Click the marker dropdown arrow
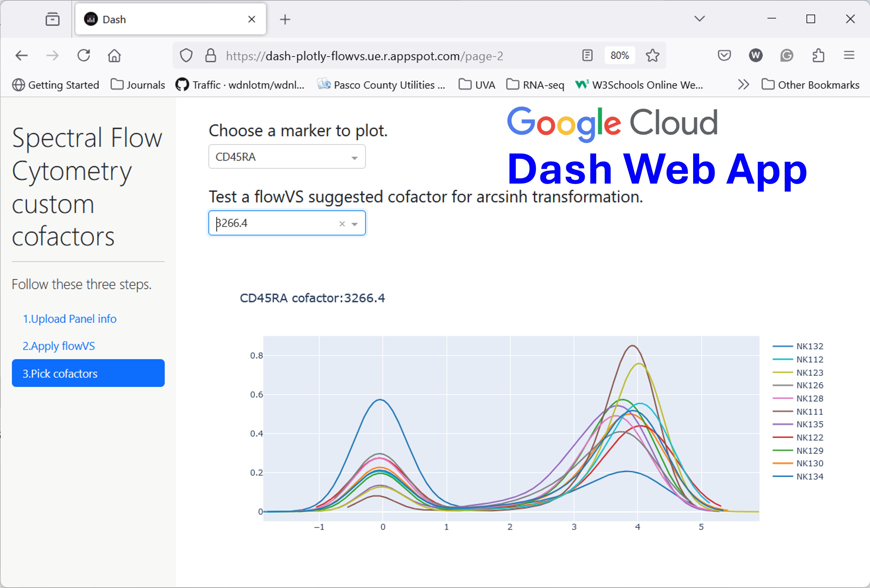 click(x=354, y=158)
